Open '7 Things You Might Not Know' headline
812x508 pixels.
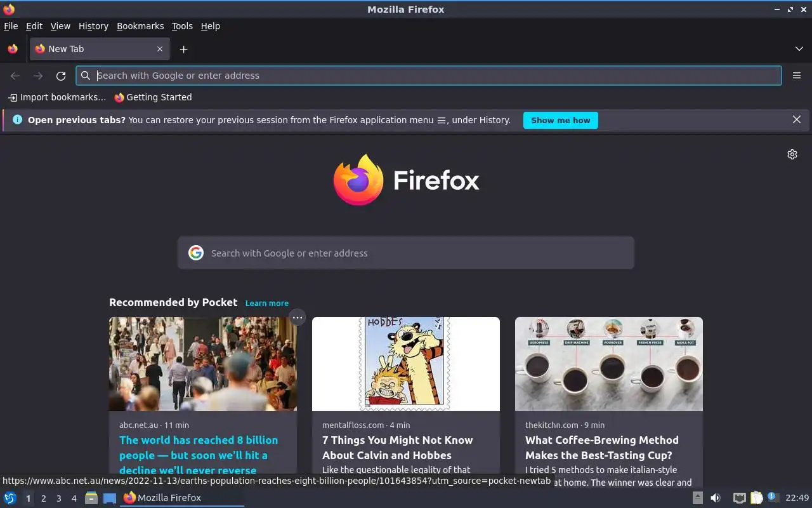point(398,448)
